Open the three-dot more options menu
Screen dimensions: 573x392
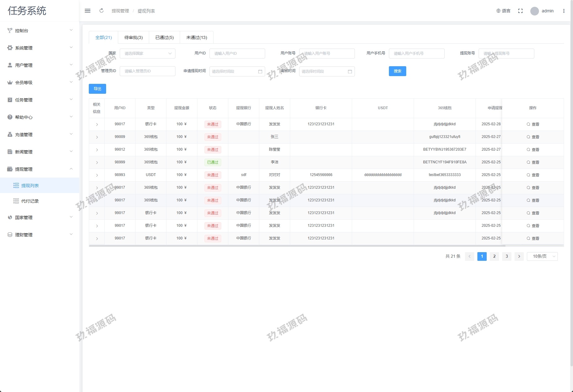(x=564, y=11)
